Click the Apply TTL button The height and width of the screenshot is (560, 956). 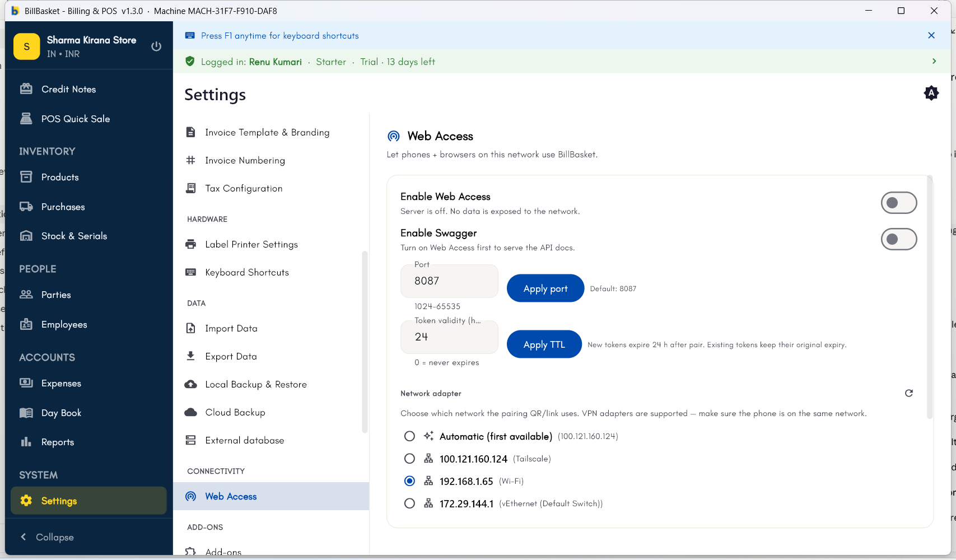click(544, 344)
